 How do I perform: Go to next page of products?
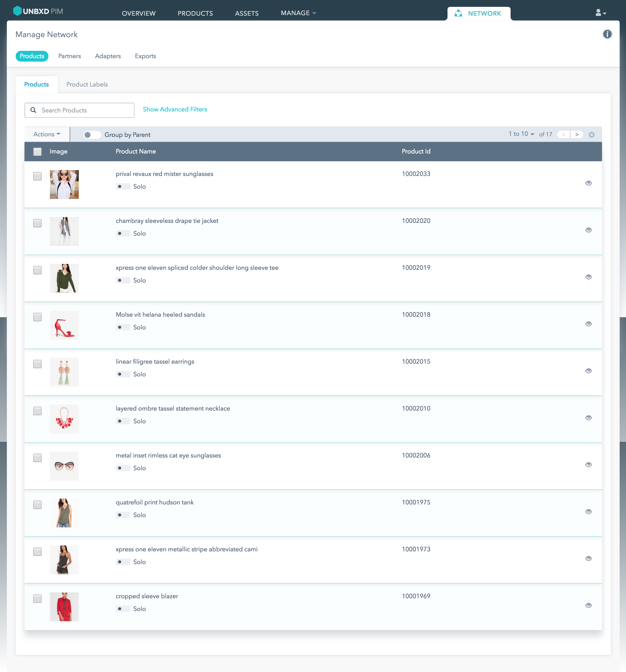click(577, 135)
